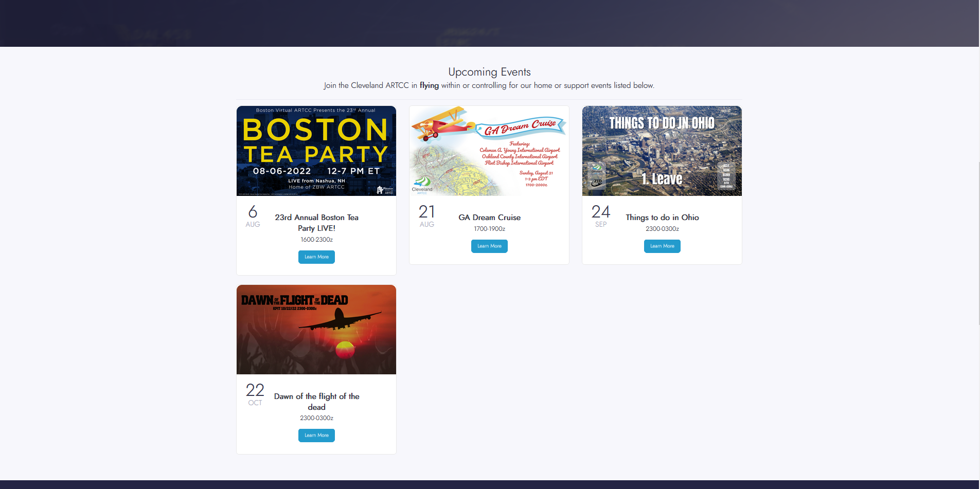Click the 2300-0300z time under Things to do in Ohio
980x489 pixels.
[662, 229]
